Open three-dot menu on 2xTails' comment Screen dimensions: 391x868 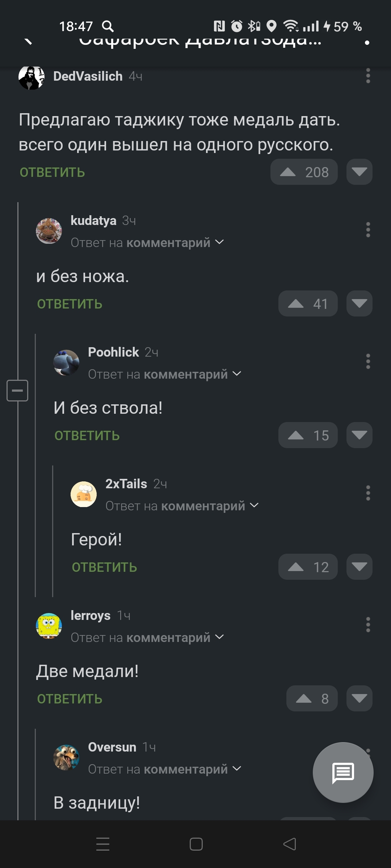tap(368, 493)
